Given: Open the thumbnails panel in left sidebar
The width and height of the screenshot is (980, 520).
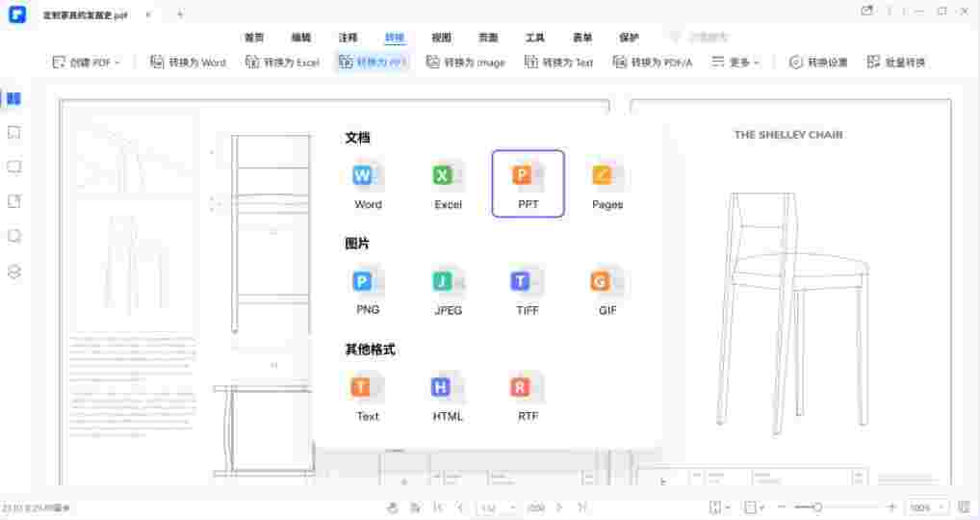Looking at the screenshot, I should (x=13, y=99).
